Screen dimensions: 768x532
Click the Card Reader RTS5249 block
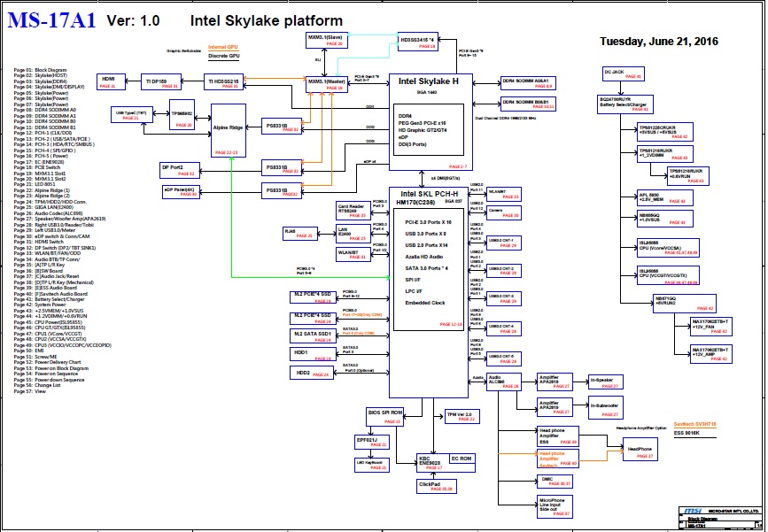pos(353,211)
